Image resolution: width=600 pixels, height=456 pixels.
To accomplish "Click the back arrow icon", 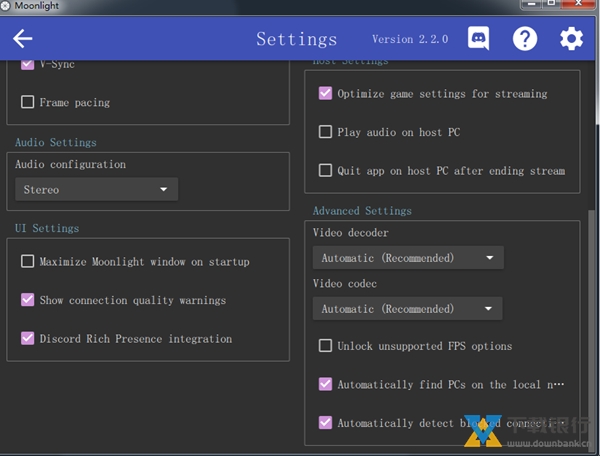I will click(22, 39).
